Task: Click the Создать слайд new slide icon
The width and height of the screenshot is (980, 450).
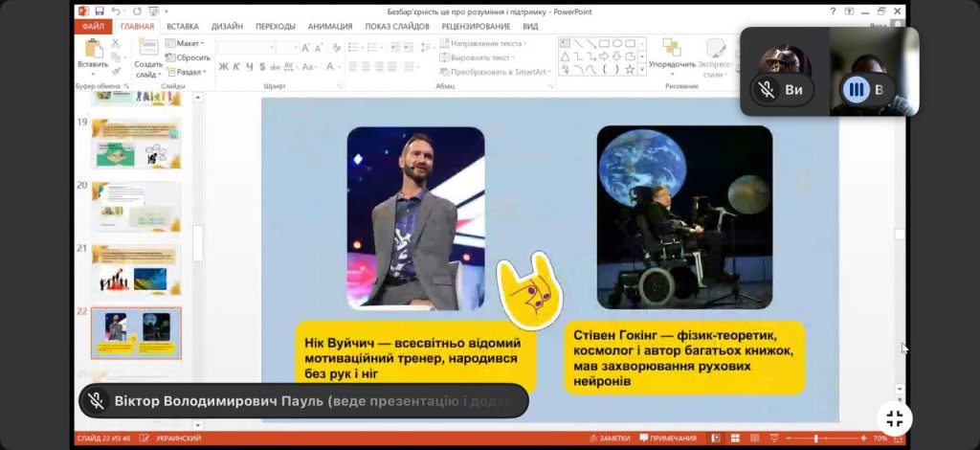Action: pos(147,50)
